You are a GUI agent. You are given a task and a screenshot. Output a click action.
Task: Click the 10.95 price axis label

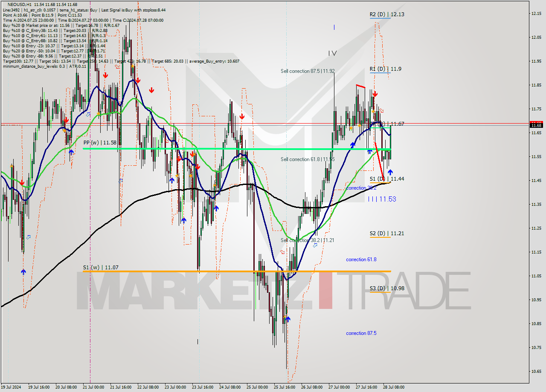coord(537,300)
